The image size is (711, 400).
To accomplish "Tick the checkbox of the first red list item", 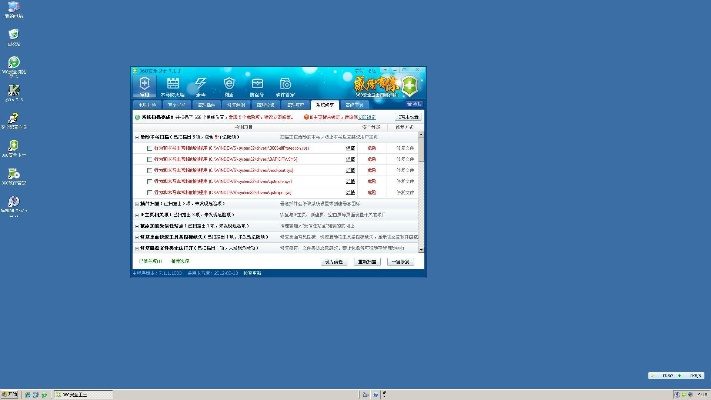I will pos(150,148).
